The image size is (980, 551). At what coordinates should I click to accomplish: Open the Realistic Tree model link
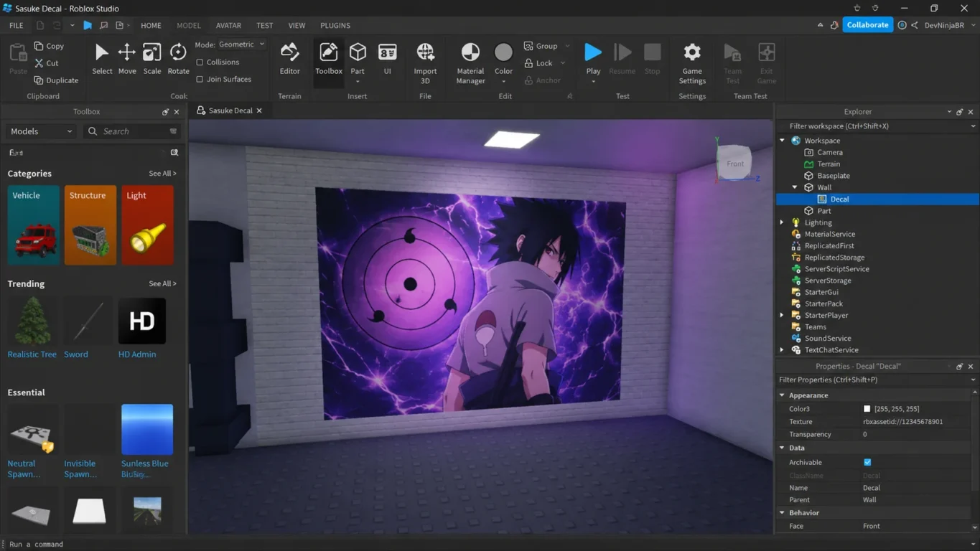pos(32,354)
